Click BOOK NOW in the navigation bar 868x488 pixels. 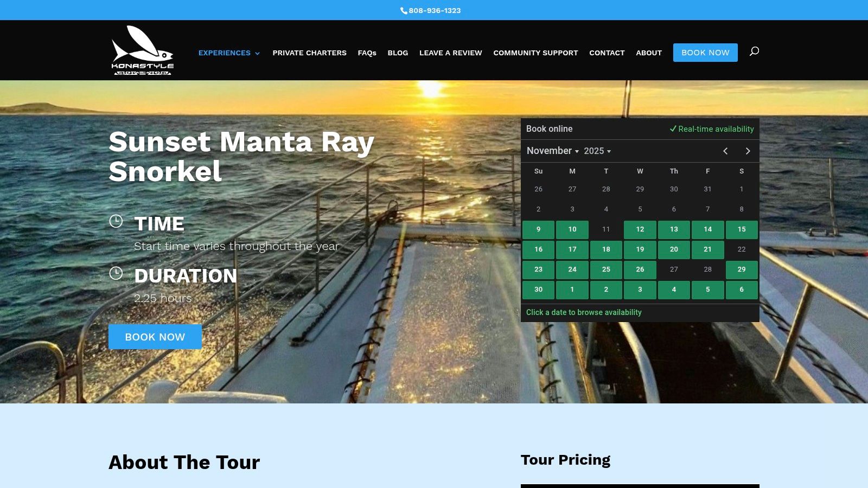[705, 53]
